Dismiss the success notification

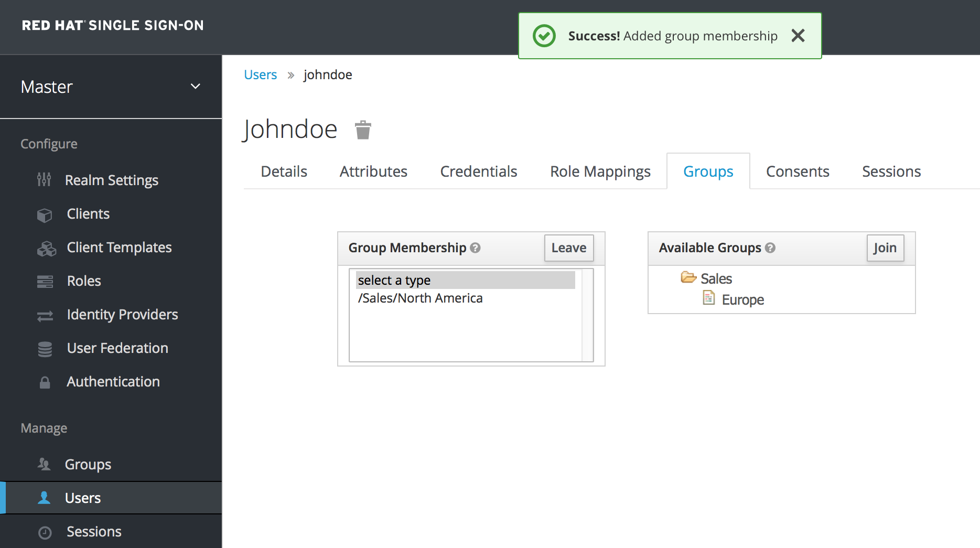798,36
